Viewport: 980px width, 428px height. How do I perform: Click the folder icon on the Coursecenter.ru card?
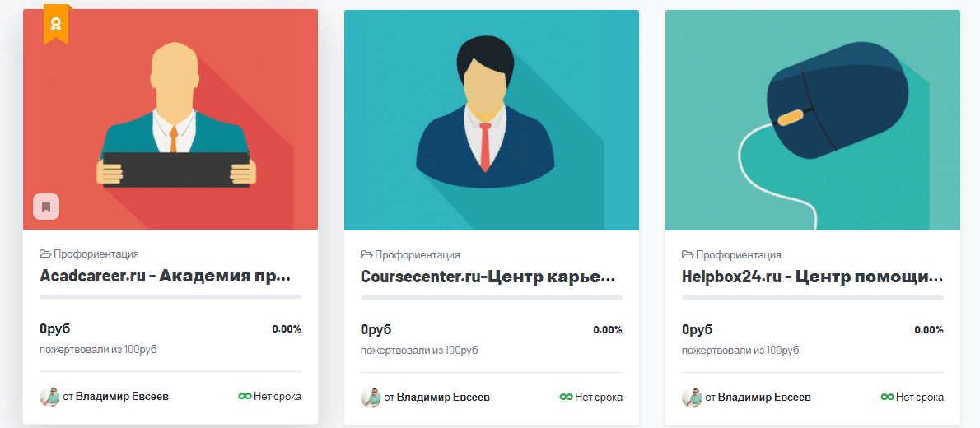click(366, 254)
